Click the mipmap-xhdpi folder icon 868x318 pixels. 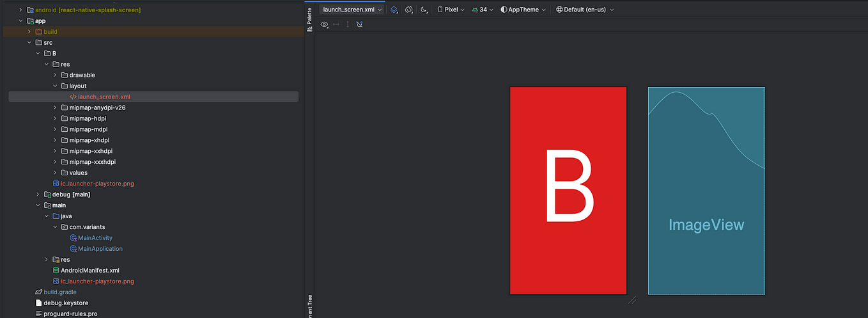[64, 140]
